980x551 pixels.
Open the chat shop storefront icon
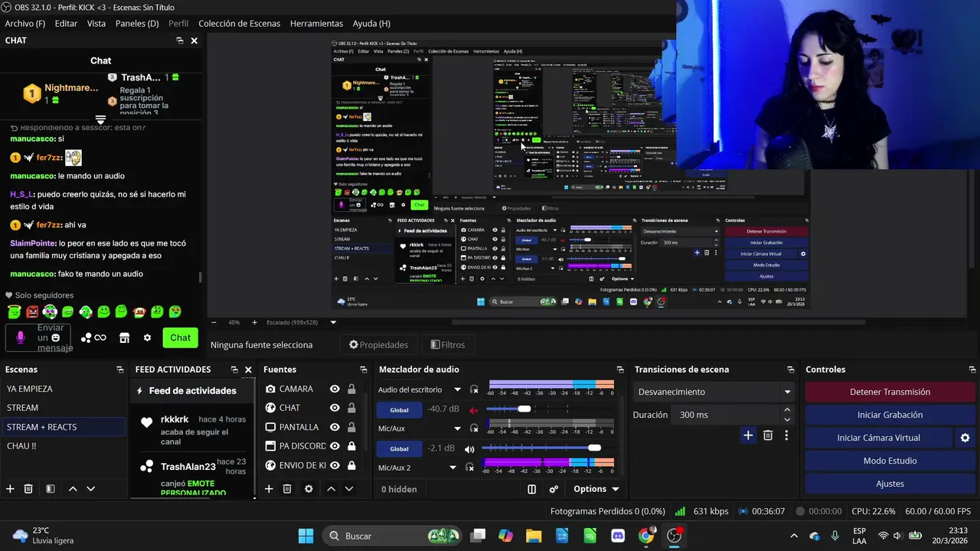tap(124, 337)
